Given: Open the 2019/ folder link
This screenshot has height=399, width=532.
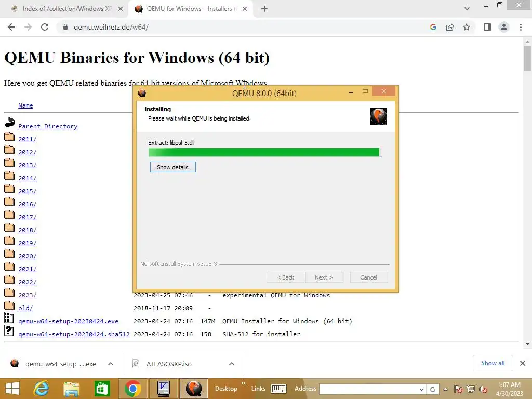Looking at the screenshot, I should pyautogui.click(x=28, y=243).
